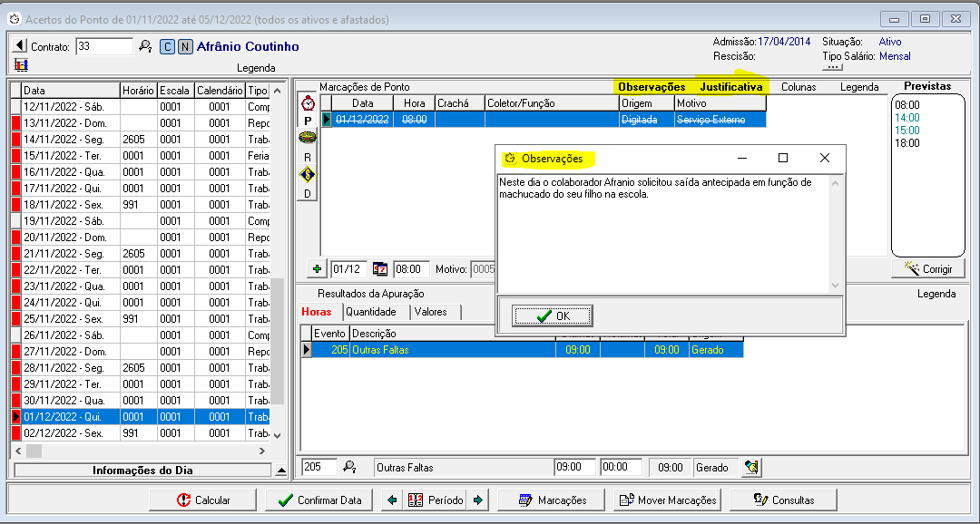
Task: Click the Calcular button
Action: (204, 500)
